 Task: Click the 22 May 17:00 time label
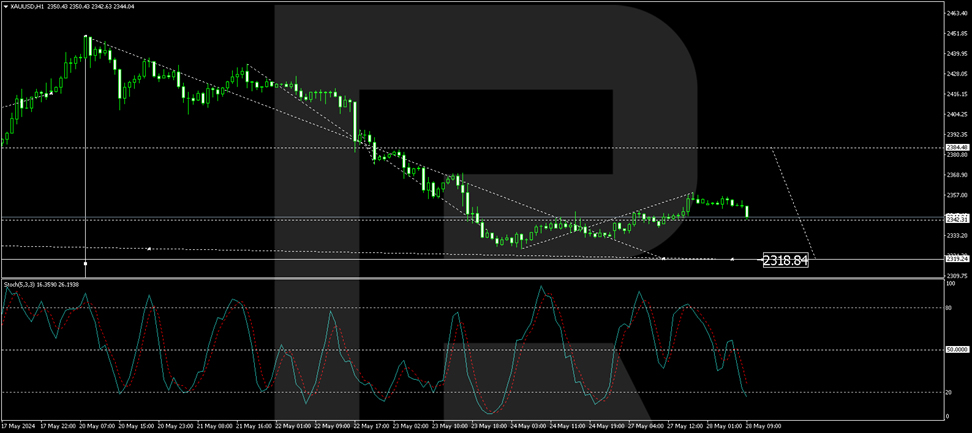click(372, 426)
